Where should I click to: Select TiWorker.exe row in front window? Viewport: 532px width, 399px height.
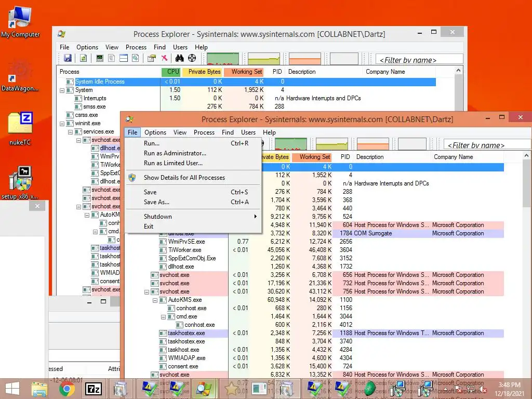331,250
